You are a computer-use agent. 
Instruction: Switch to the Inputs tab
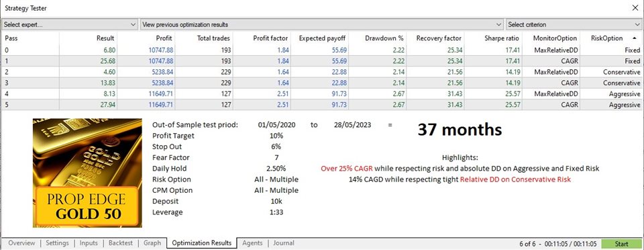click(89, 243)
